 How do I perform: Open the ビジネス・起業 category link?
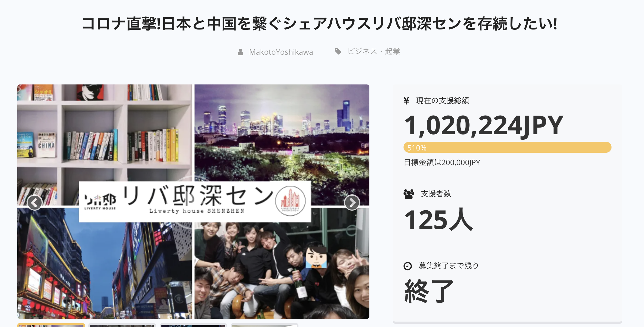tap(374, 51)
